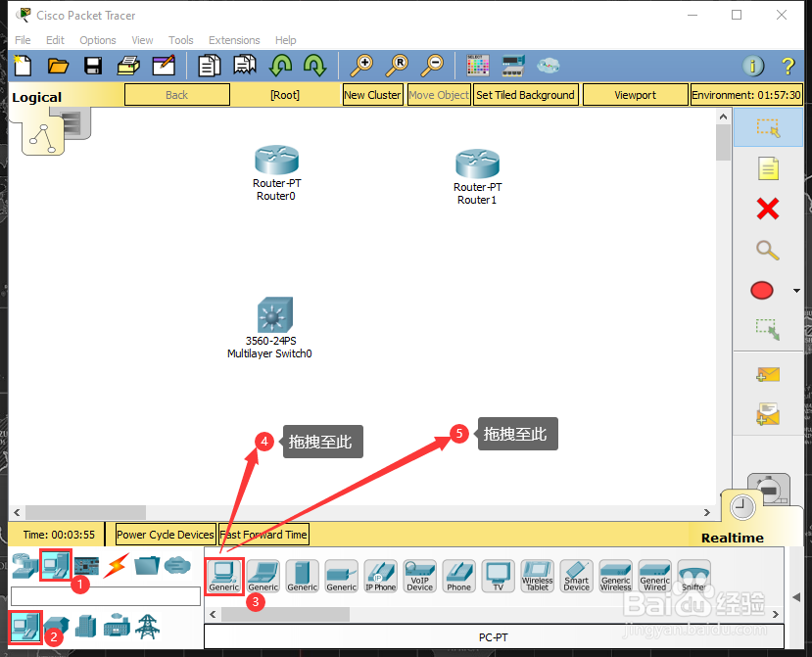Open the Options menu
The height and width of the screenshot is (657, 812).
point(97,40)
